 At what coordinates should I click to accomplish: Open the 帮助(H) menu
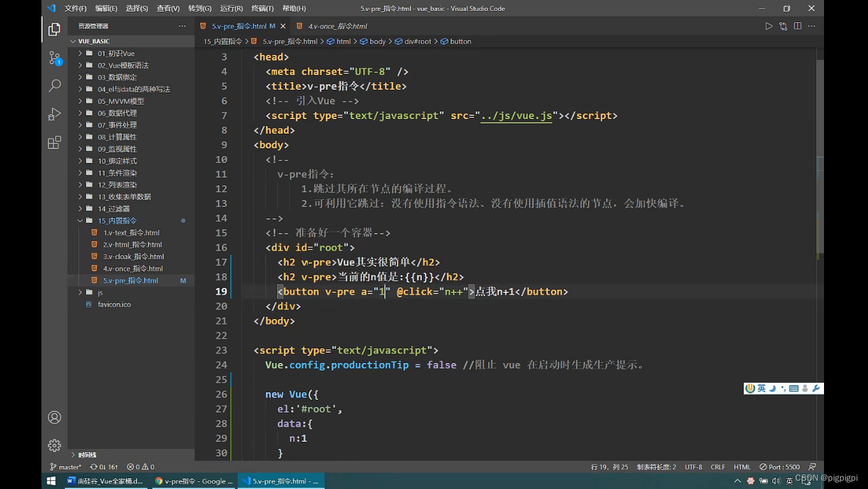[294, 8]
